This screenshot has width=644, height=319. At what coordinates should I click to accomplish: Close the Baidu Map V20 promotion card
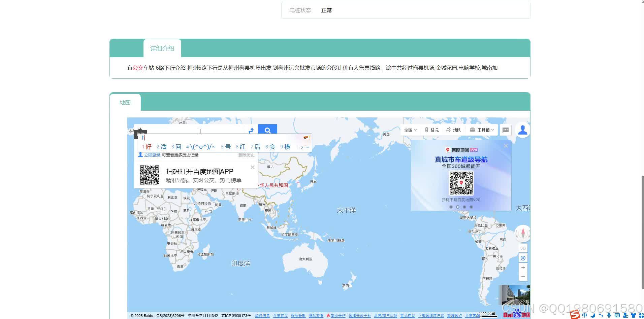click(506, 146)
